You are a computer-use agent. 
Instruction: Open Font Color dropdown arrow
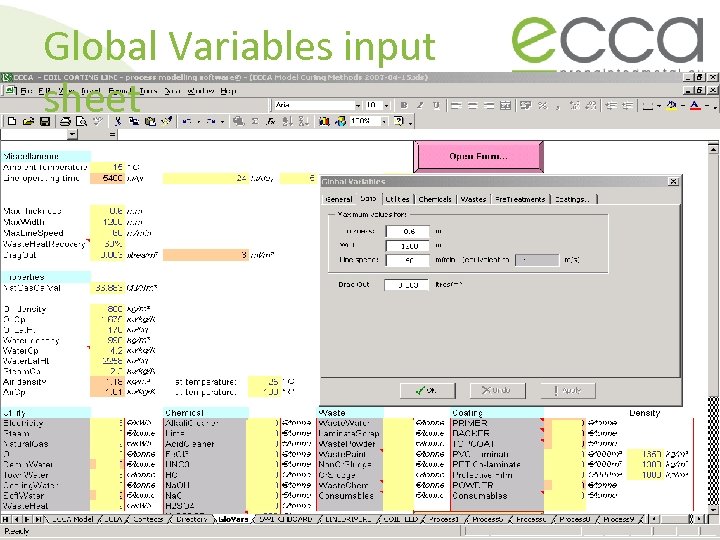(x=707, y=106)
